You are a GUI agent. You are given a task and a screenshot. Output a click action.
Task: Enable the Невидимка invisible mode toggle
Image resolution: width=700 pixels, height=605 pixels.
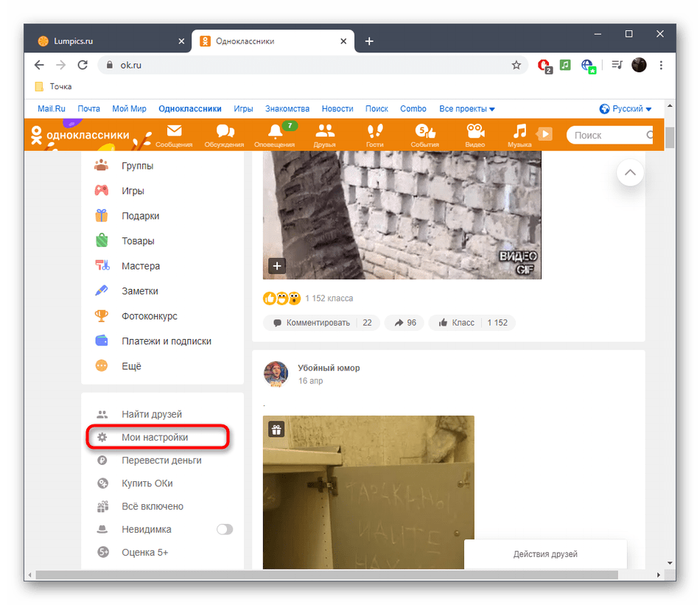[225, 529]
